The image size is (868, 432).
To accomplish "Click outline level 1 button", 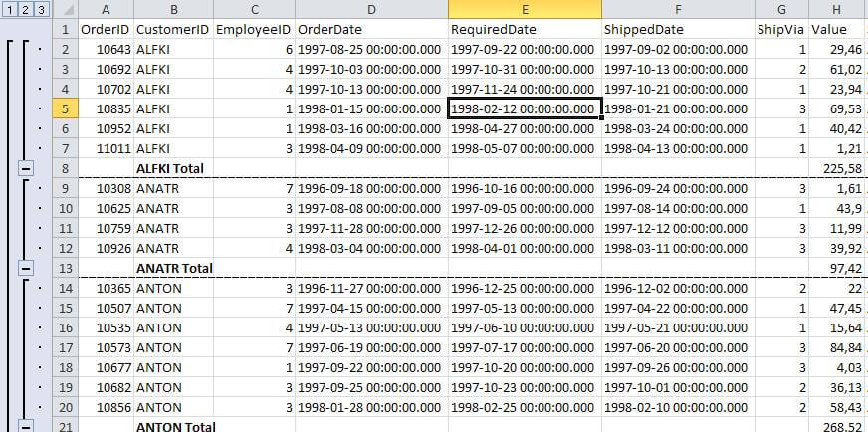I will 9,9.
